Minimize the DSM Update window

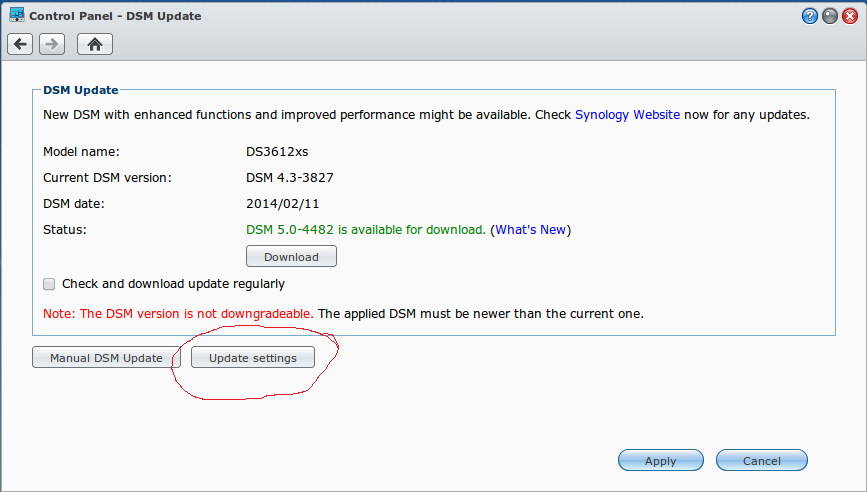tap(830, 16)
